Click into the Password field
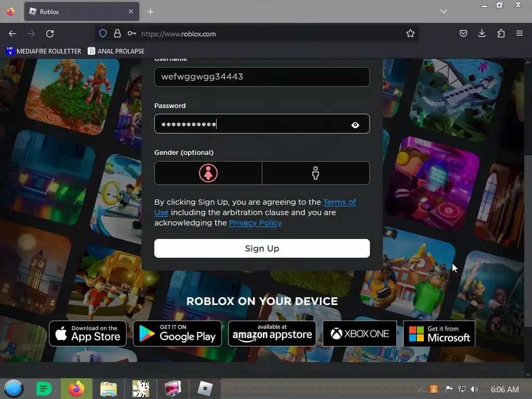The height and width of the screenshot is (399, 532). click(262, 124)
